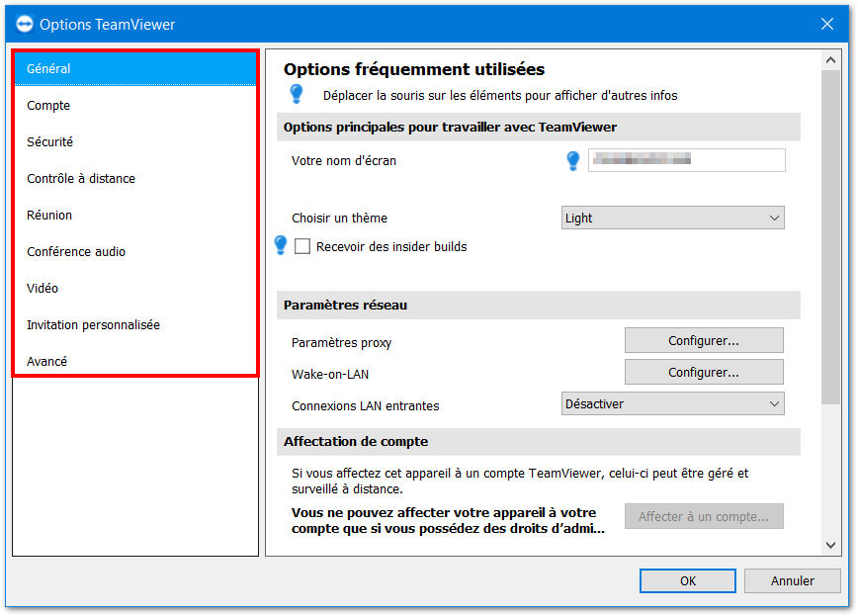
Task: Select the Conférence audio category
Action: click(135, 252)
